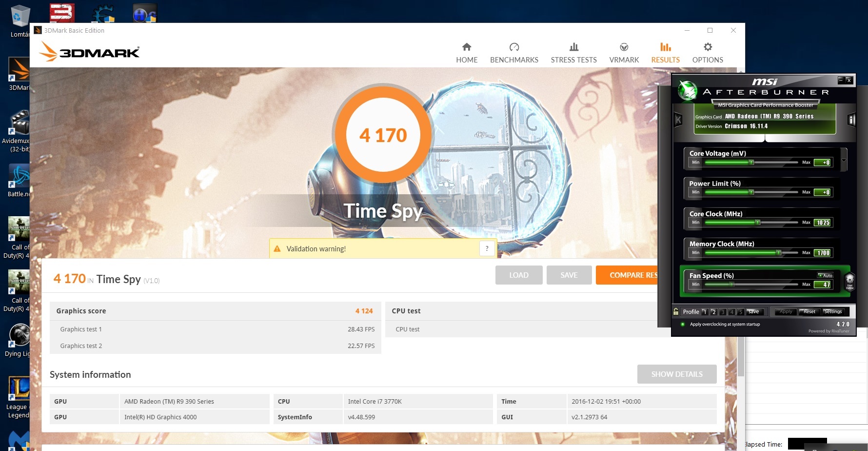Select Afterburner profile 1
Viewport: 868px width, 451px height.
click(x=704, y=311)
